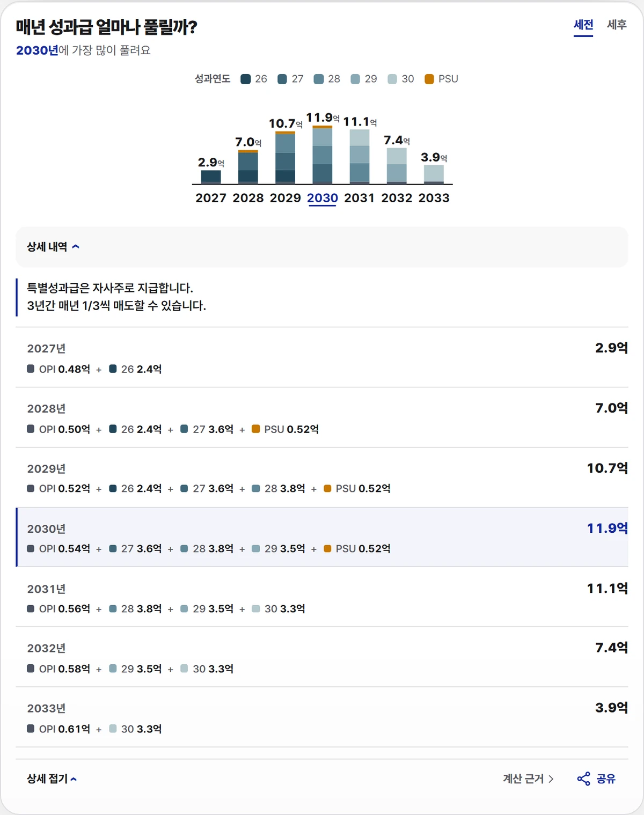Click PSU 0.52억 in 2028년 row
Screen dimensions: 644x815
[285, 429]
